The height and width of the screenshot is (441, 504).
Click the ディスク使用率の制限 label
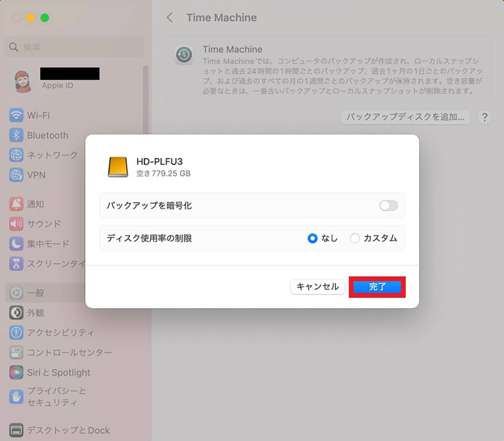(149, 238)
